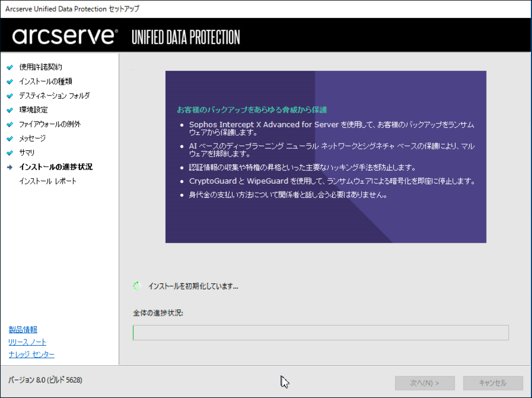Click the arcserve logo in header

(65, 36)
